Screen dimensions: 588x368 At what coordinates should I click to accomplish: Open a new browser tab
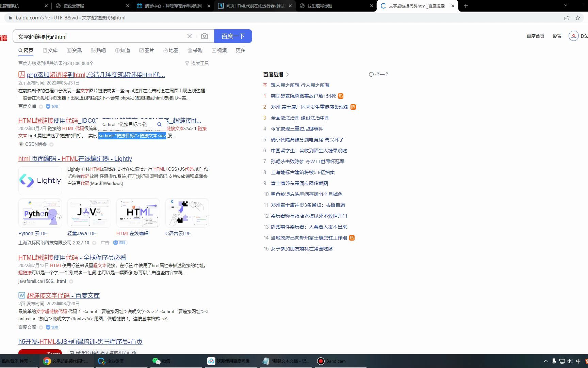(x=466, y=6)
